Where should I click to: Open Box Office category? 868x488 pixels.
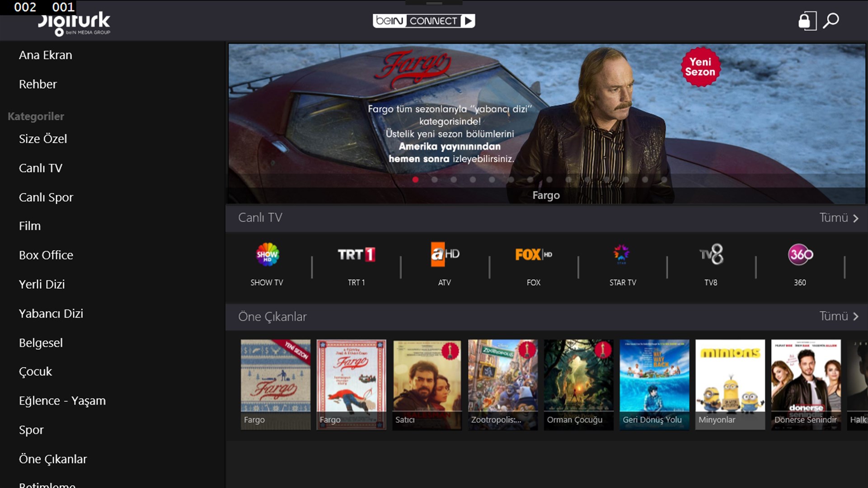[x=46, y=255]
